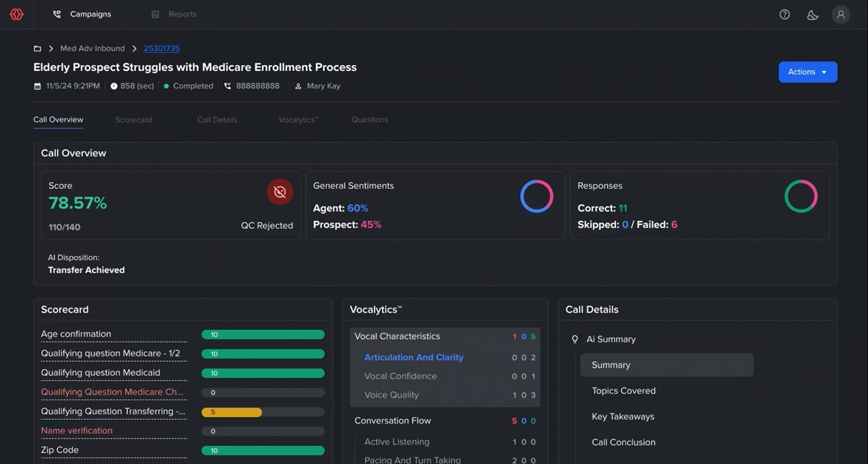868x464 pixels.
Task: Open the help icon in the top bar
Action: pyautogui.click(x=784, y=14)
